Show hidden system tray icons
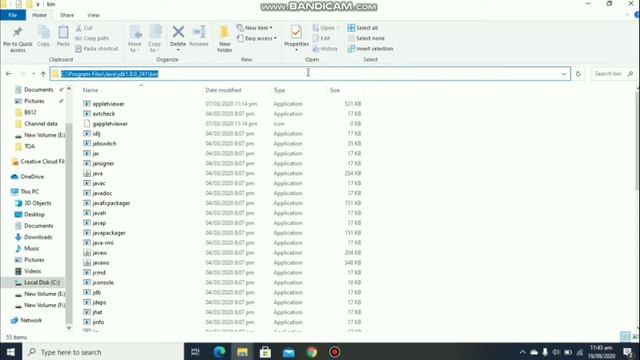The height and width of the screenshot is (360, 640). pyautogui.click(x=522, y=352)
